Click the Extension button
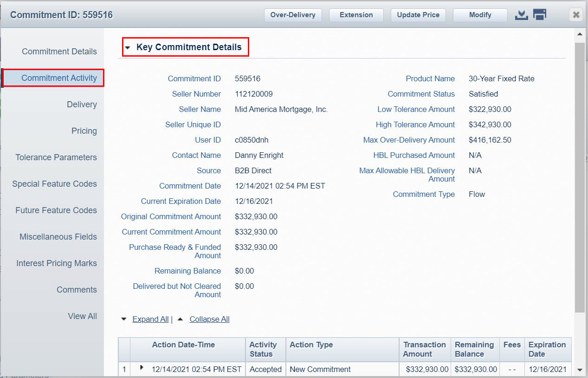 (356, 15)
